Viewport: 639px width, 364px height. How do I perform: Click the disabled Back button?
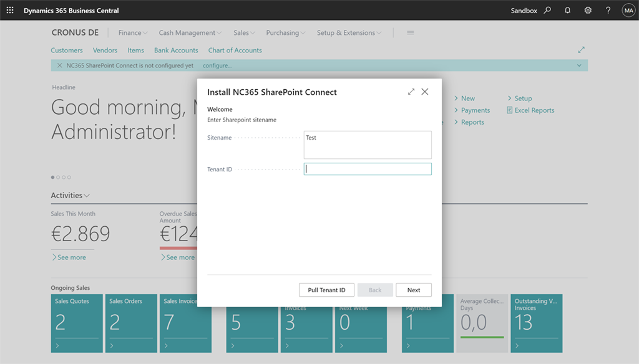(375, 290)
